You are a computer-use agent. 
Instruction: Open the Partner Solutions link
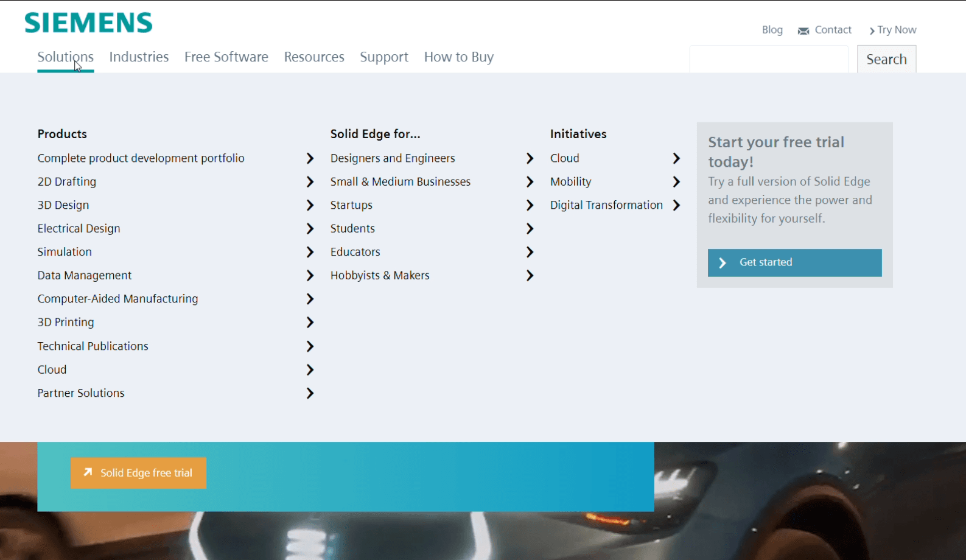[81, 393]
